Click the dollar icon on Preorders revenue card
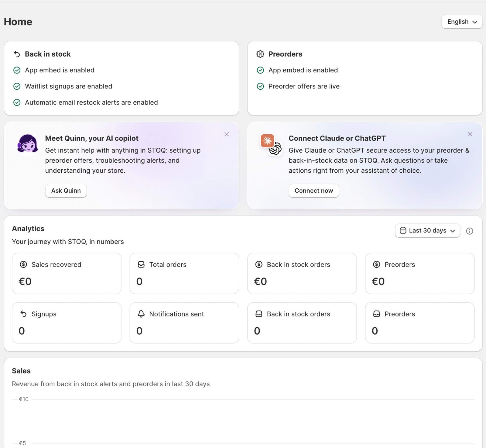The height and width of the screenshot is (448, 486). (377, 264)
